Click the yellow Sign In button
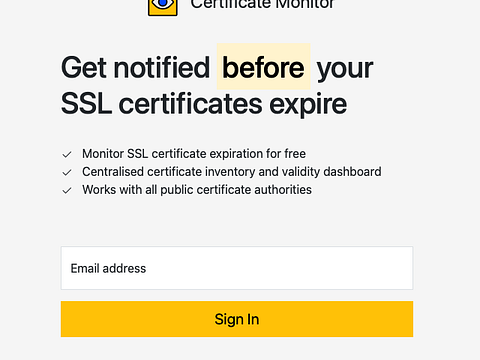480x360 pixels. point(237,319)
